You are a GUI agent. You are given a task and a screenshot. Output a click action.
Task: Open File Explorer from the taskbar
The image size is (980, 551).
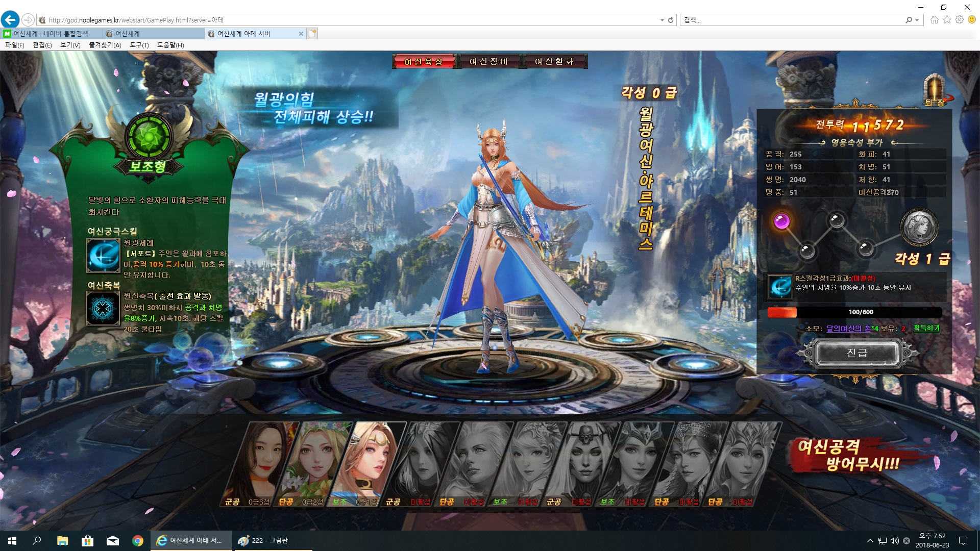point(62,541)
